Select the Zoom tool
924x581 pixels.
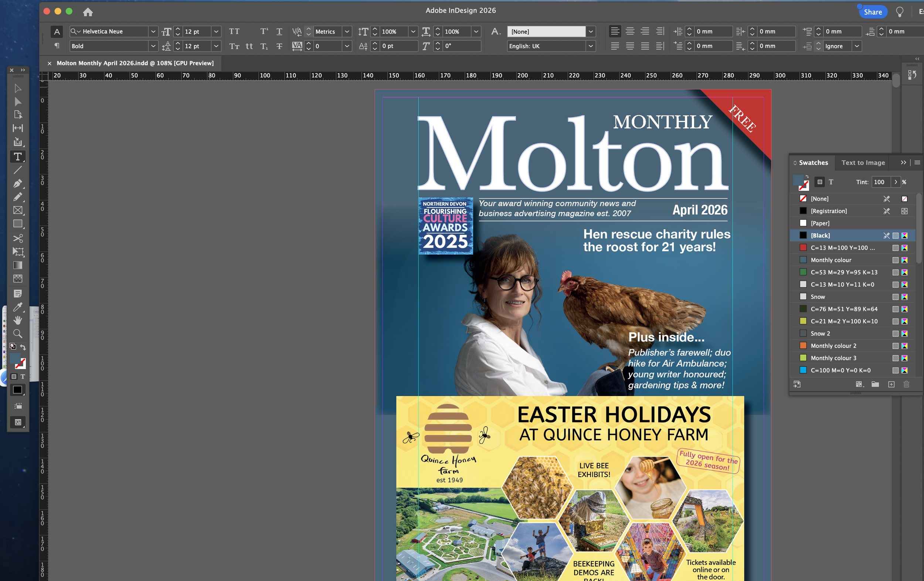pos(18,333)
